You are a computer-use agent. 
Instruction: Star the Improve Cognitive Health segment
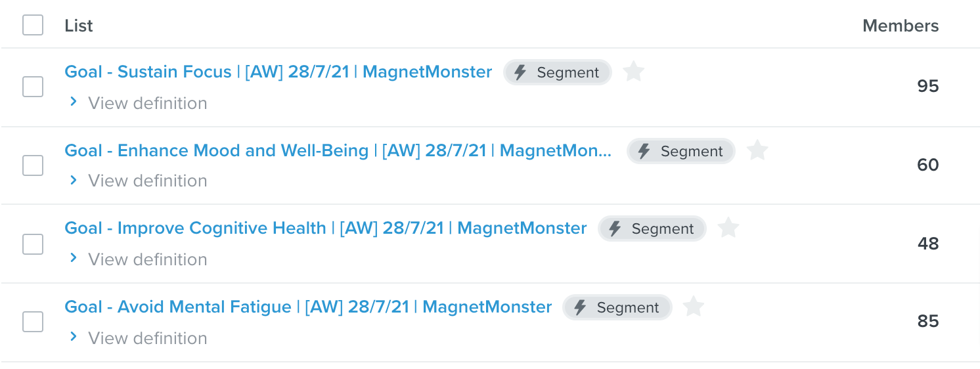click(x=728, y=228)
